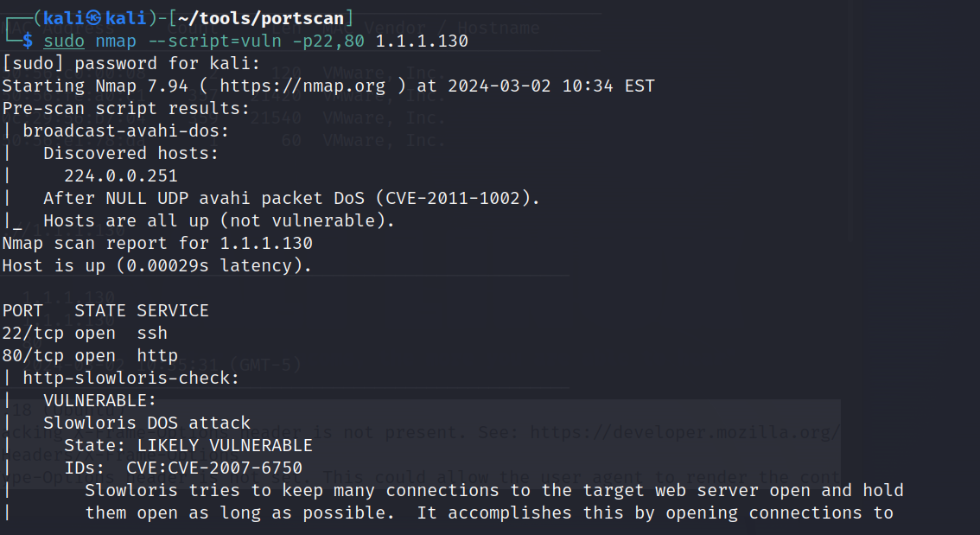980x535 pixels.
Task: Click the sudo password for kali prompt
Action: [x=131, y=64]
